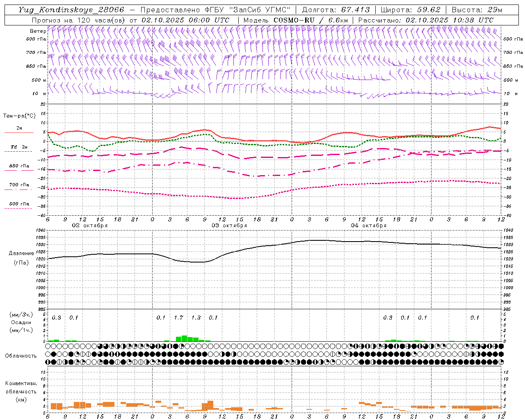
Task: Click the Долгота: 67.413 value
Action: (336, 10)
